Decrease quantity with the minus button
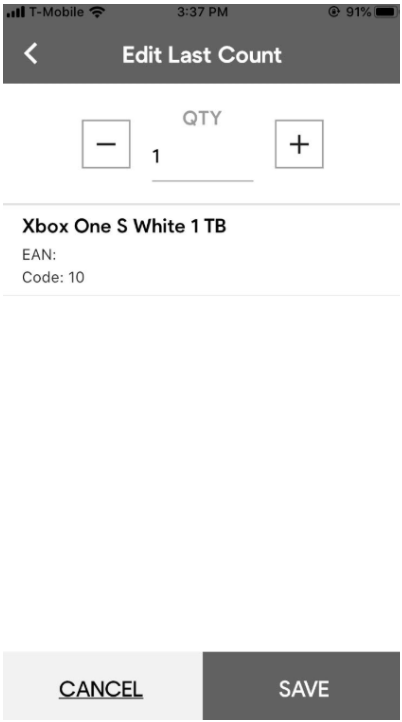 (106, 144)
